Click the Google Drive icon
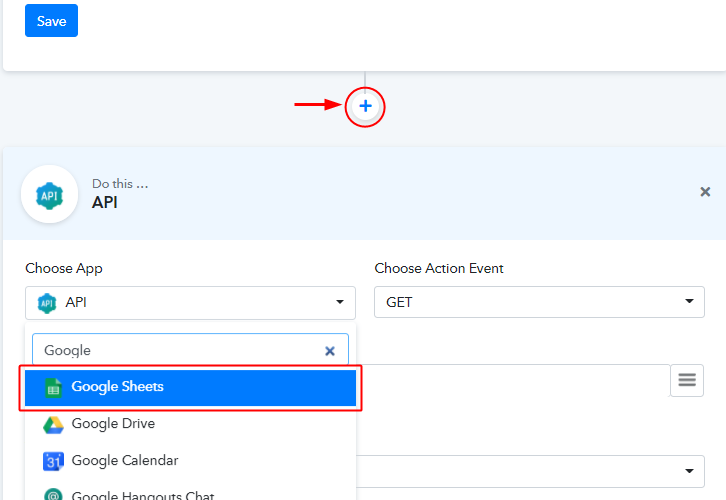Viewport: 726px width, 500px height. tap(53, 425)
